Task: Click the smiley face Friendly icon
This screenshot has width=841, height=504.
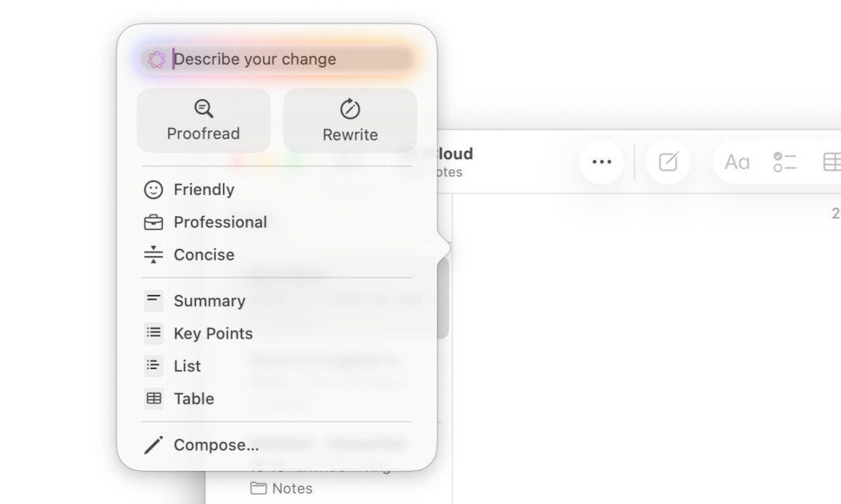Action: [153, 189]
